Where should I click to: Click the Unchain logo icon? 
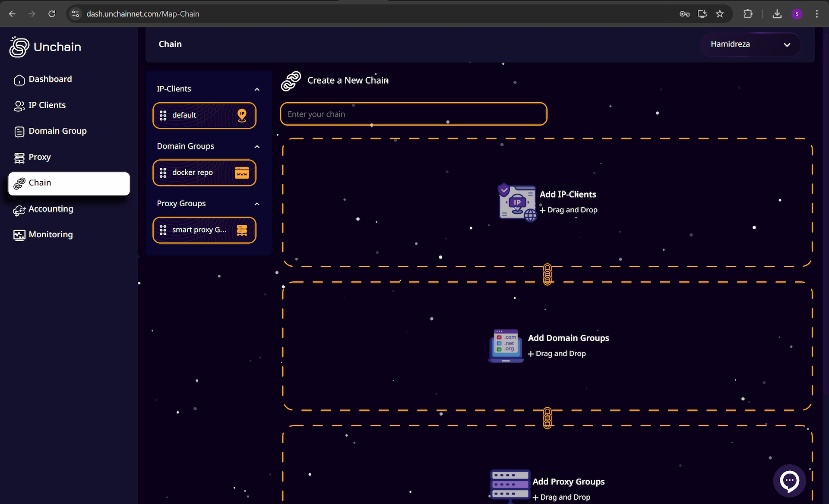point(19,47)
